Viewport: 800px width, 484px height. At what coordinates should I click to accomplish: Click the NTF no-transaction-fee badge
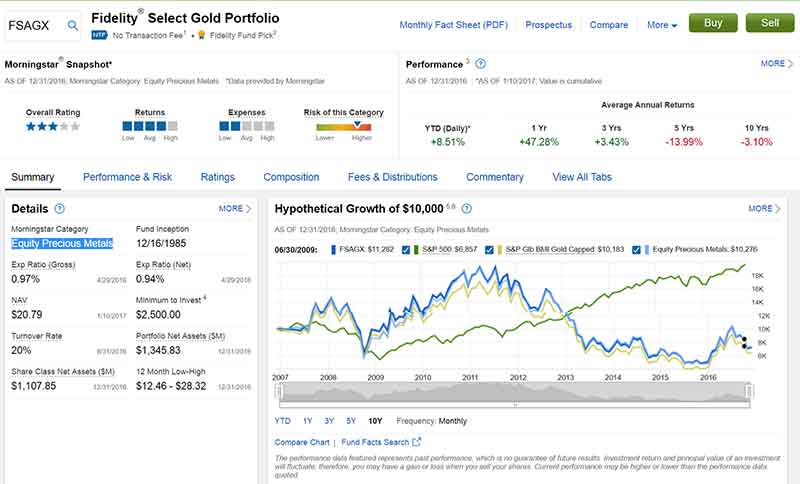(98, 35)
